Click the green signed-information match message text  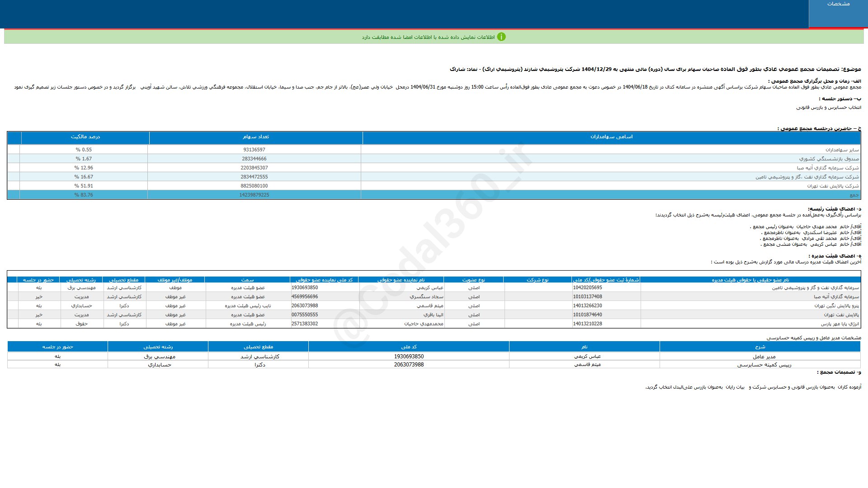[428, 37]
